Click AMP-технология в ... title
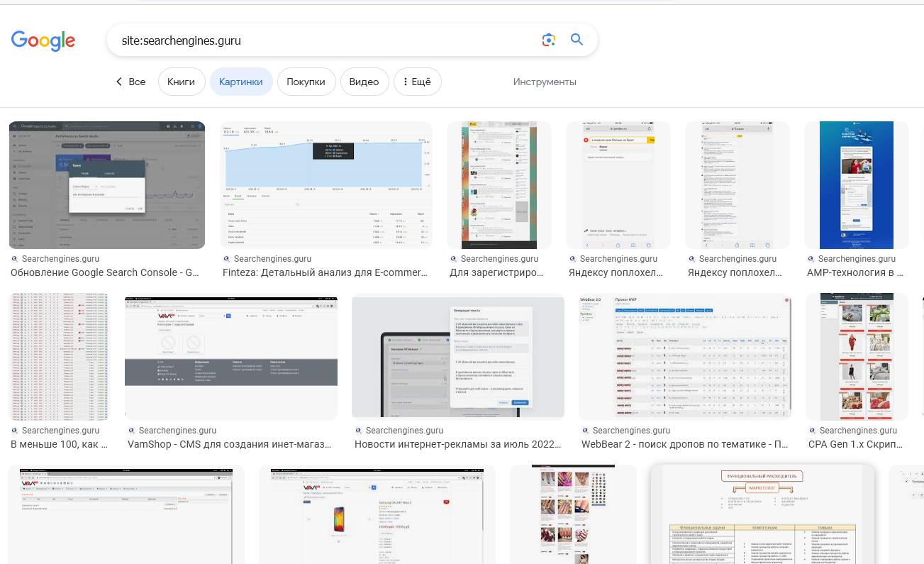924x564 pixels. click(855, 272)
